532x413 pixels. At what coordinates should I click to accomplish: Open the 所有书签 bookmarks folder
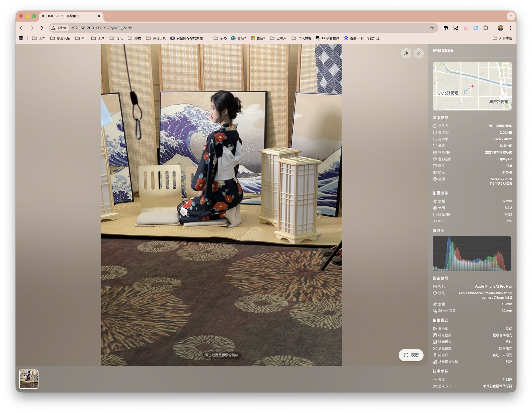click(503, 38)
